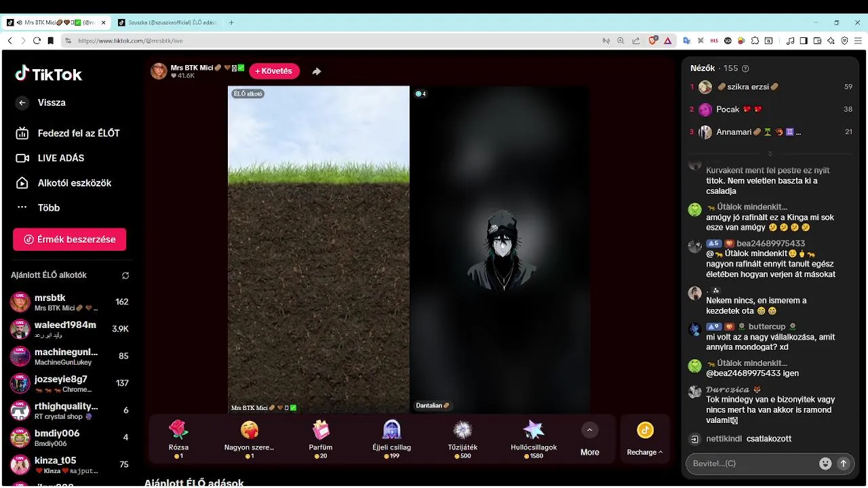Open mrsbtk live channel
This screenshot has width=868, height=488.
(69, 302)
